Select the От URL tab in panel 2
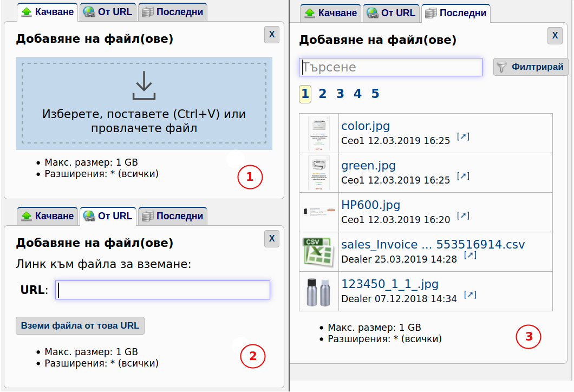This screenshot has width=574, height=392. 108,217
